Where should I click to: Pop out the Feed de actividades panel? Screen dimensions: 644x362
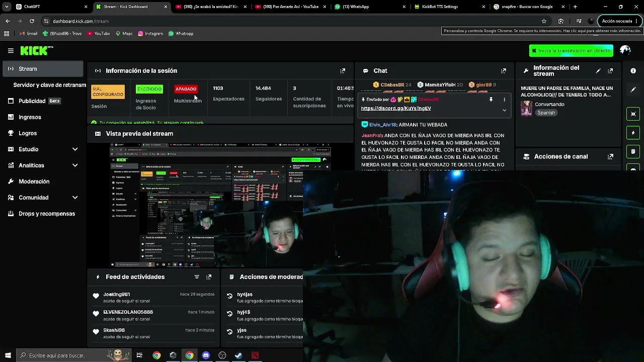(209, 277)
